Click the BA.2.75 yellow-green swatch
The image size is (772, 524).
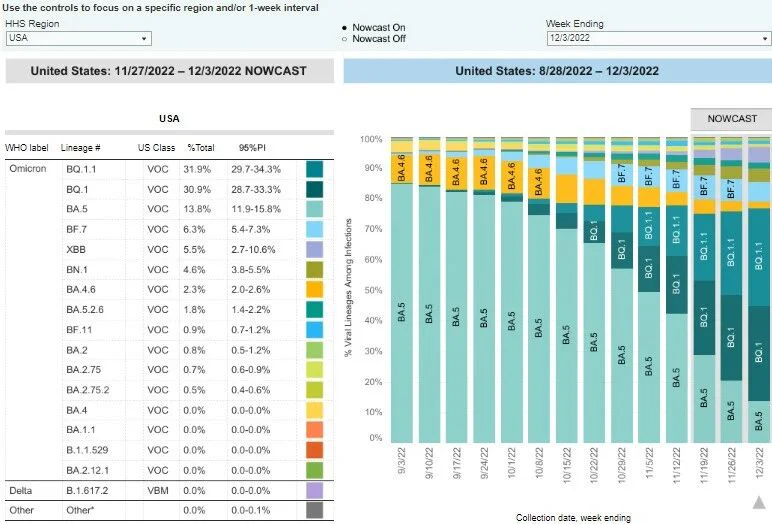pos(315,370)
